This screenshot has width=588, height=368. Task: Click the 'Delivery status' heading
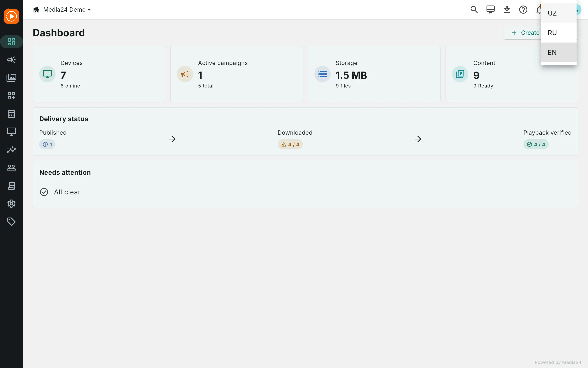pos(64,119)
